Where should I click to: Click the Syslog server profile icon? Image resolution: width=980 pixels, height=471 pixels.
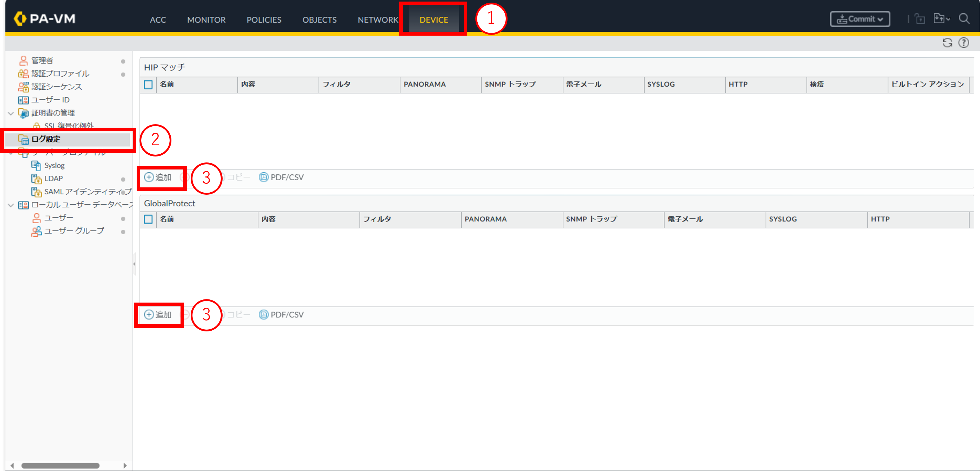pos(36,165)
